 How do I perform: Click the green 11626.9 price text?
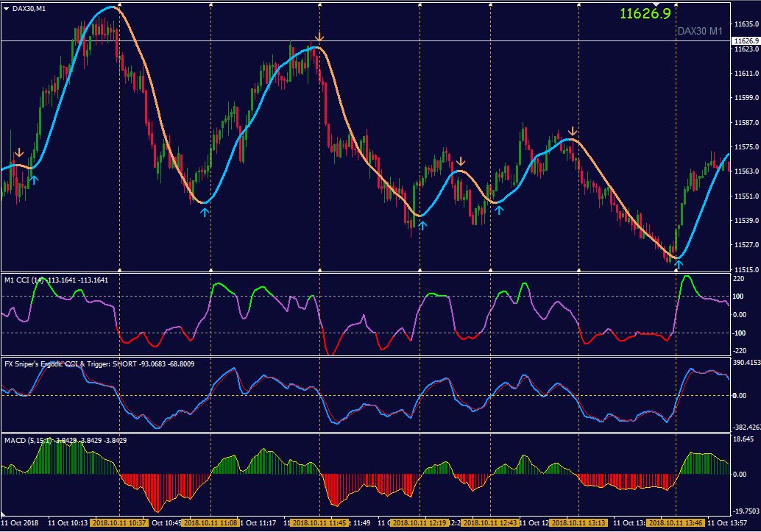click(645, 13)
